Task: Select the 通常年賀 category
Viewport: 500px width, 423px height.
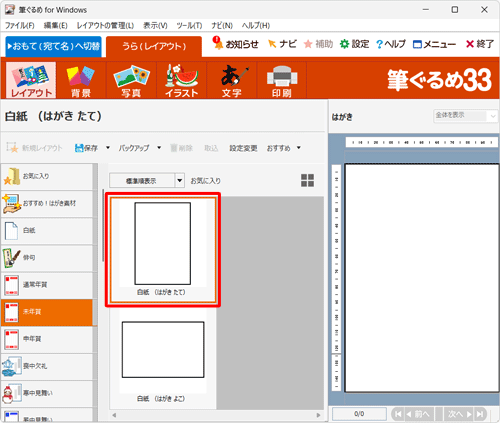Action: point(47,285)
